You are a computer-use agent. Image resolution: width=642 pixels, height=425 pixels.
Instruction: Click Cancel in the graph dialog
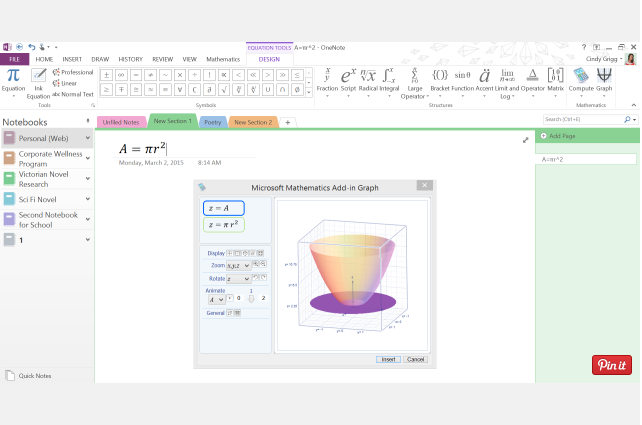(416, 359)
